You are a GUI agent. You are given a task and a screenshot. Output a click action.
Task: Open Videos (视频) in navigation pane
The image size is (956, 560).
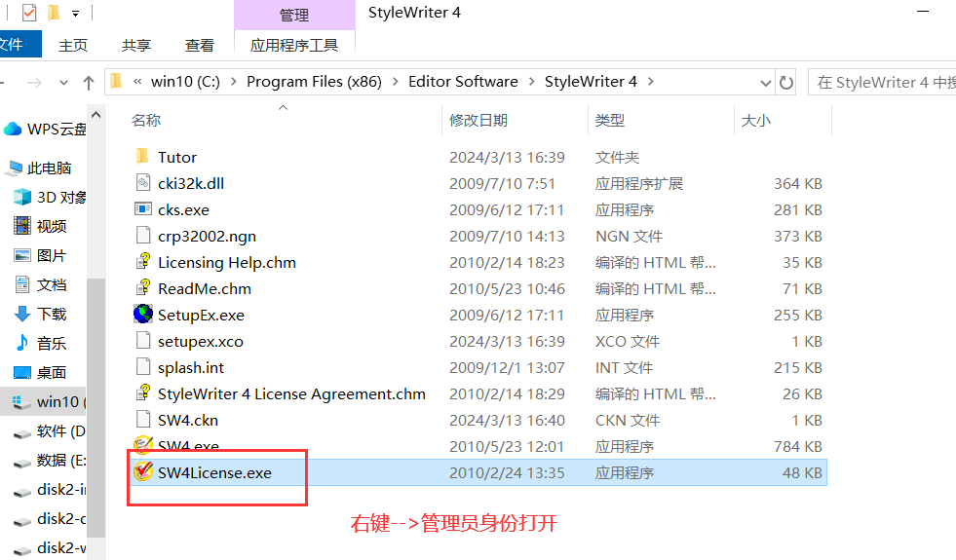[40, 226]
